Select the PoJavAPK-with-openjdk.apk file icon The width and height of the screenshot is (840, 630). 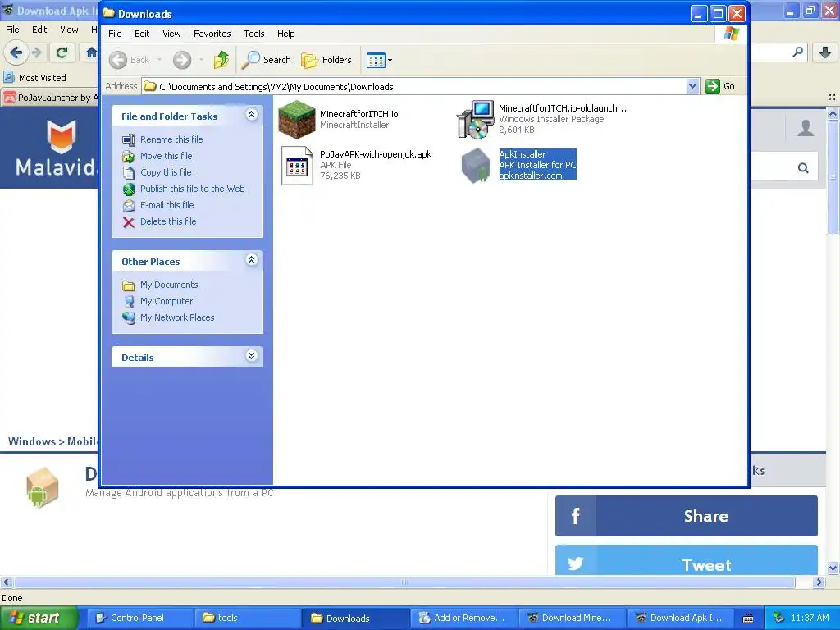pyautogui.click(x=297, y=166)
